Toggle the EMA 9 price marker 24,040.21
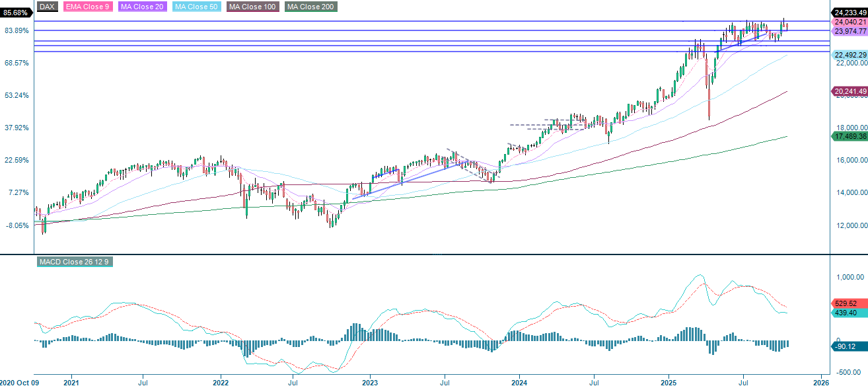The image size is (868, 388). 850,22
